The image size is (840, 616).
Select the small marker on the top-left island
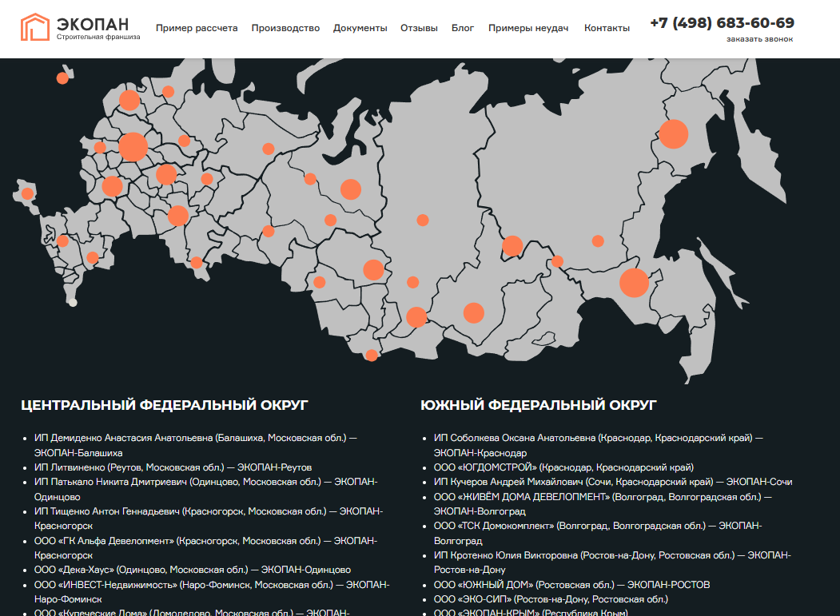click(62, 78)
